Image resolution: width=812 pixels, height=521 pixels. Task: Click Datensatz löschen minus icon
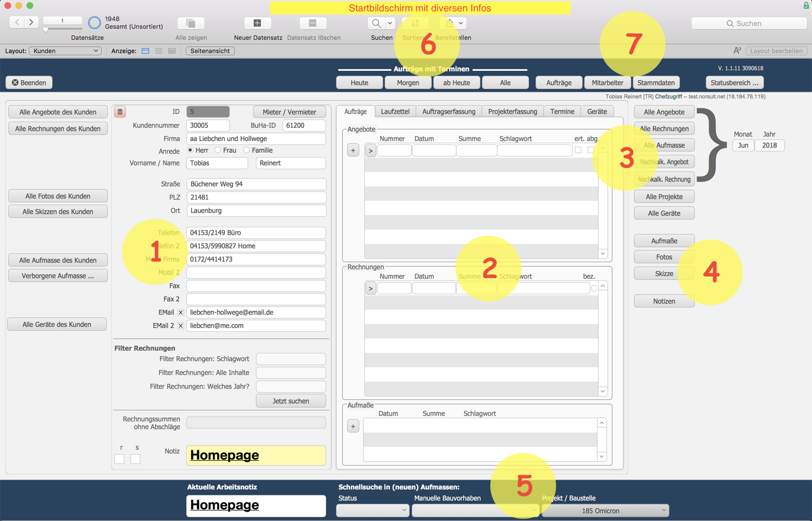coord(313,23)
